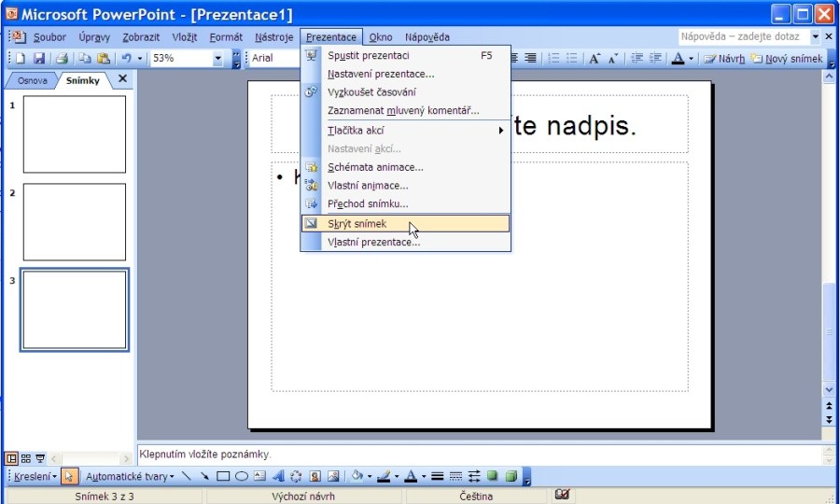Open the Automatické tvary shapes menu
The height and width of the screenshot is (504, 840).
point(130,476)
